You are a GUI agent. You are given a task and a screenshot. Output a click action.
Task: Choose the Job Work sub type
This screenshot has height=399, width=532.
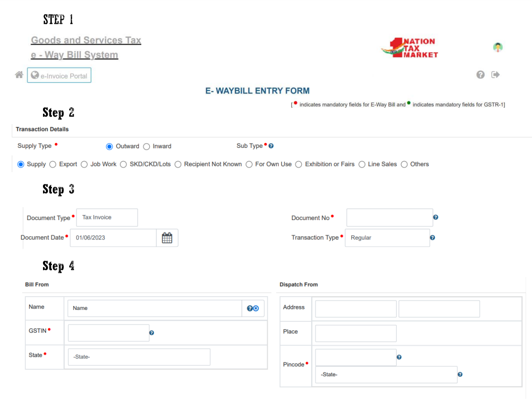[84, 164]
